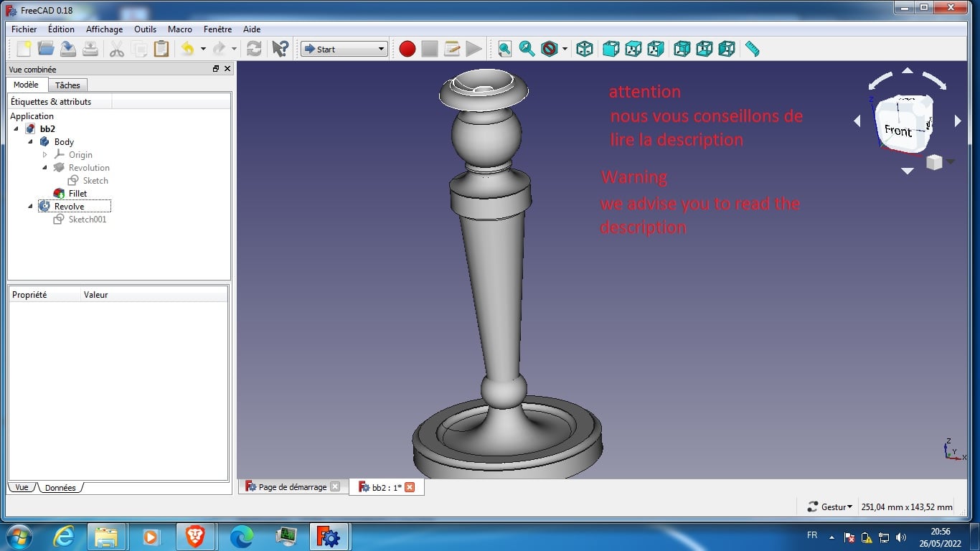Start macro recording with the red circle
The width and height of the screenshot is (980, 551).
pyautogui.click(x=407, y=49)
